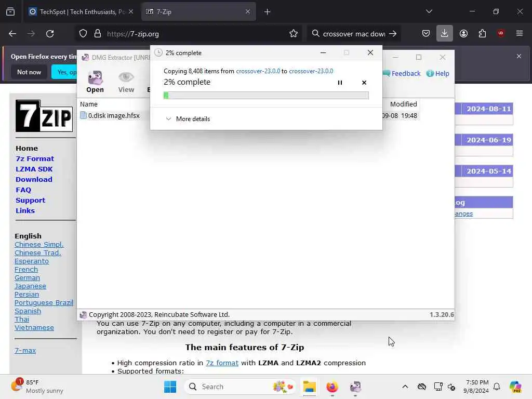Open the weather widget showing 85°F
The height and width of the screenshot is (399, 532).
pyautogui.click(x=37, y=387)
